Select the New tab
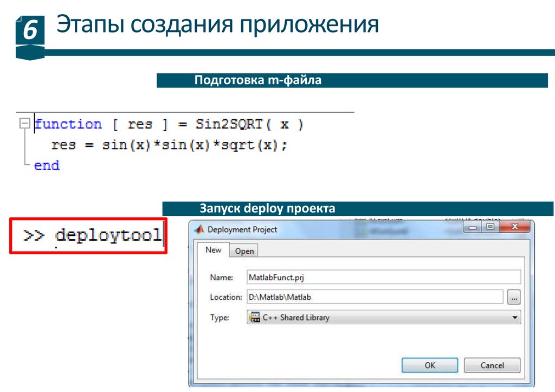 coord(214,250)
